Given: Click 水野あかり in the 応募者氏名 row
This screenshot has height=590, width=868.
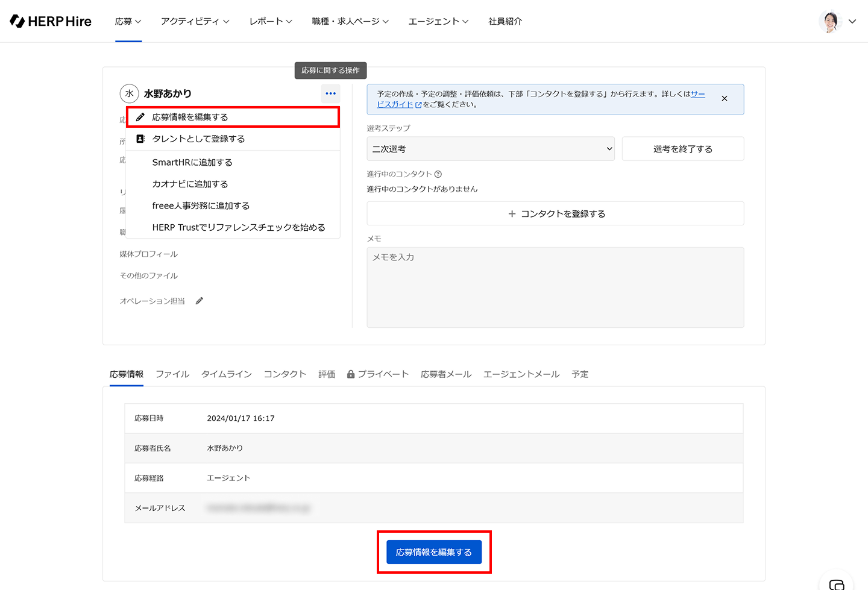Looking at the screenshot, I should click(225, 448).
